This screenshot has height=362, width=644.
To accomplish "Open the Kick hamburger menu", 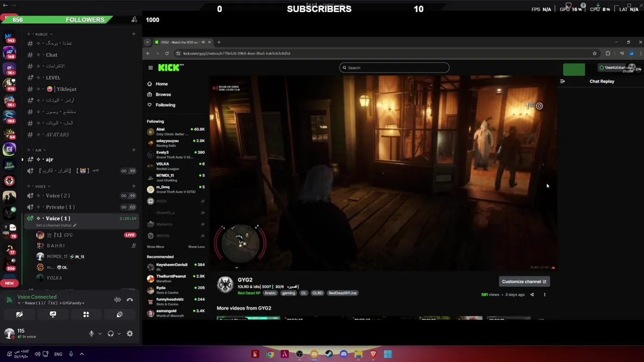I will pos(150,67).
